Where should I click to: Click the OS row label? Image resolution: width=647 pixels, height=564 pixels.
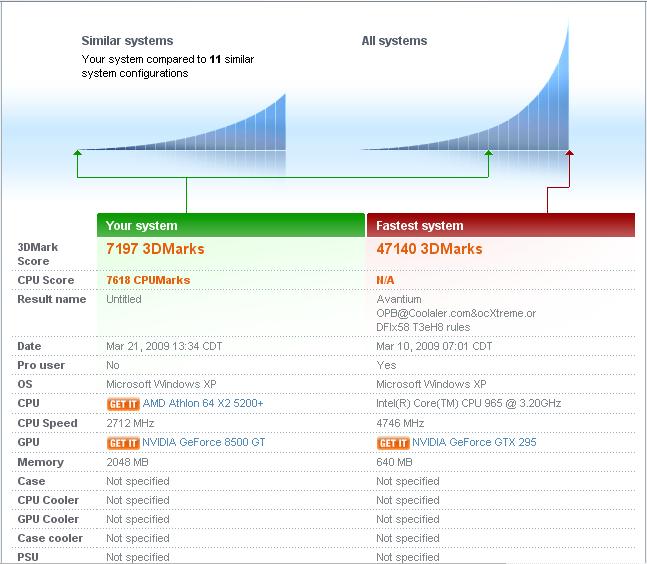point(25,384)
